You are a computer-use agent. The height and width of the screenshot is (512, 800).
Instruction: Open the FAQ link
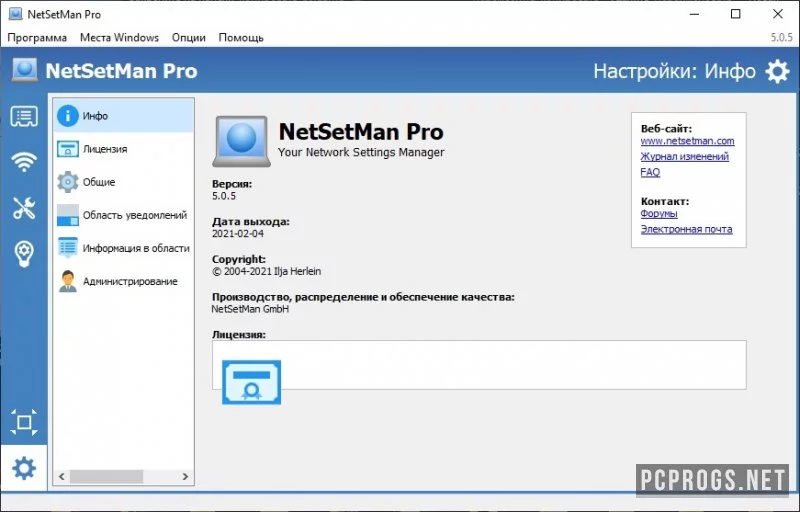(x=650, y=172)
